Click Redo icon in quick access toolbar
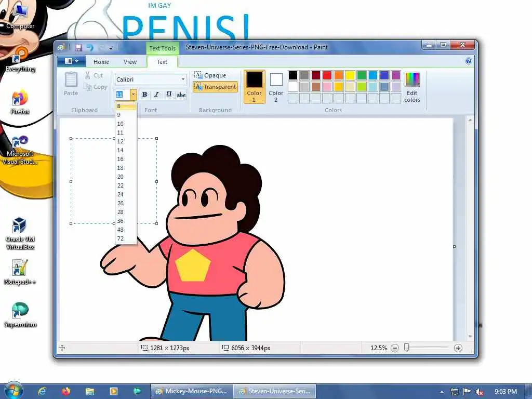The image size is (532, 399). [x=101, y=47]
